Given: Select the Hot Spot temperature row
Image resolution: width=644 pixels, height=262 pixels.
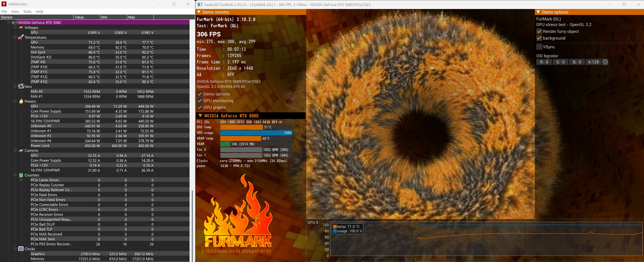Looking at the screenshot, I should pos(95,52).
